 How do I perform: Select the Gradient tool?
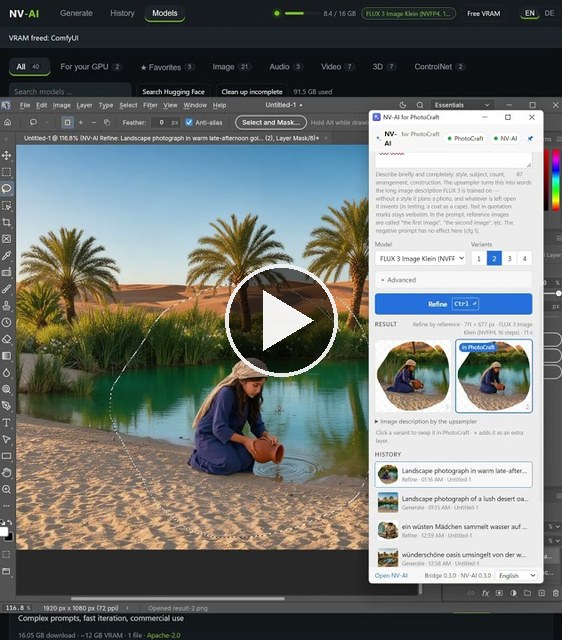click(7, 356)
